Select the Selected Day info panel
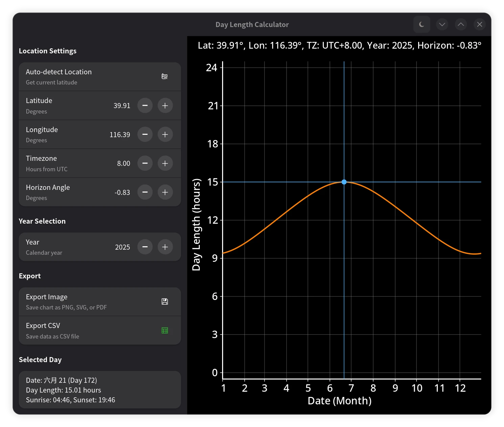This screenshot has height=427, width=504. pyautogui.click(x=100, y=390)
